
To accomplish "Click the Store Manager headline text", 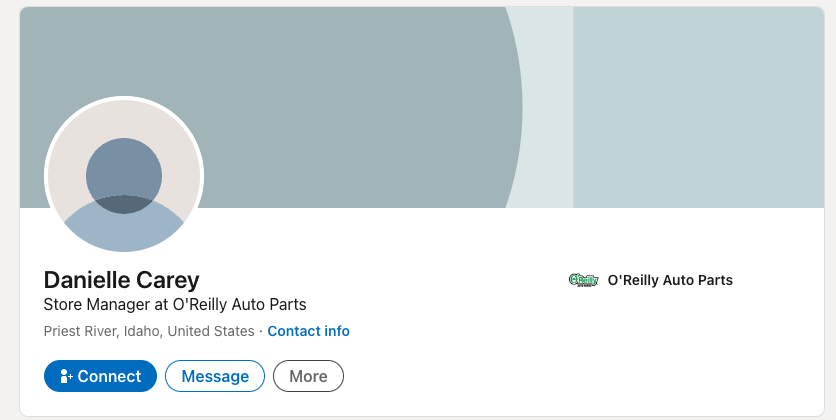I will point(175,304).
